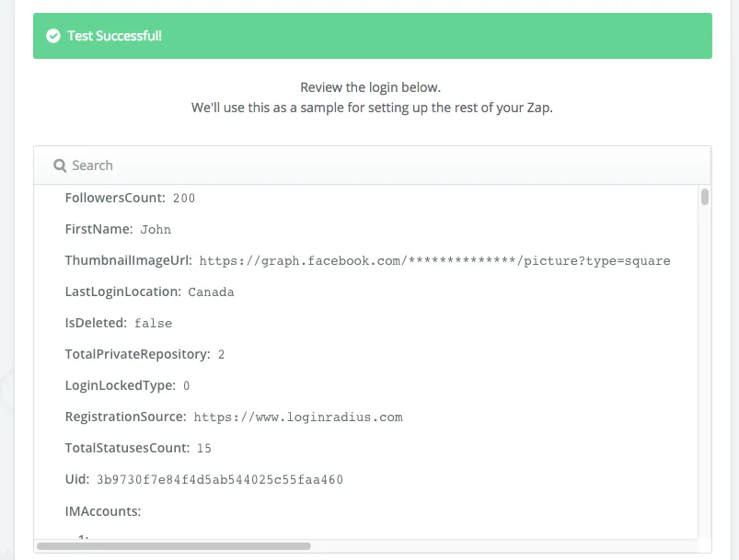Viewport: 739px width, 560px height.
Task: Expand the IMAccounts entry
Action: [x=103, y=510]
